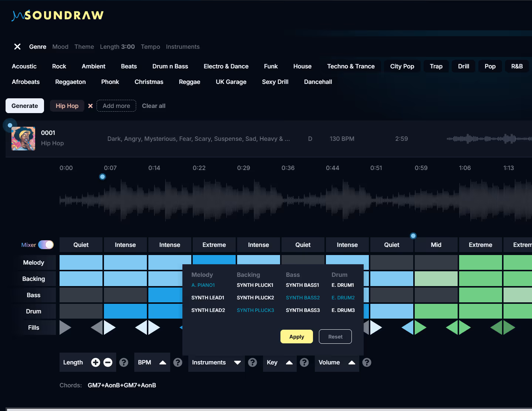
Task: Click the blue dot above track thumbnail
Action: coord(10,125)
